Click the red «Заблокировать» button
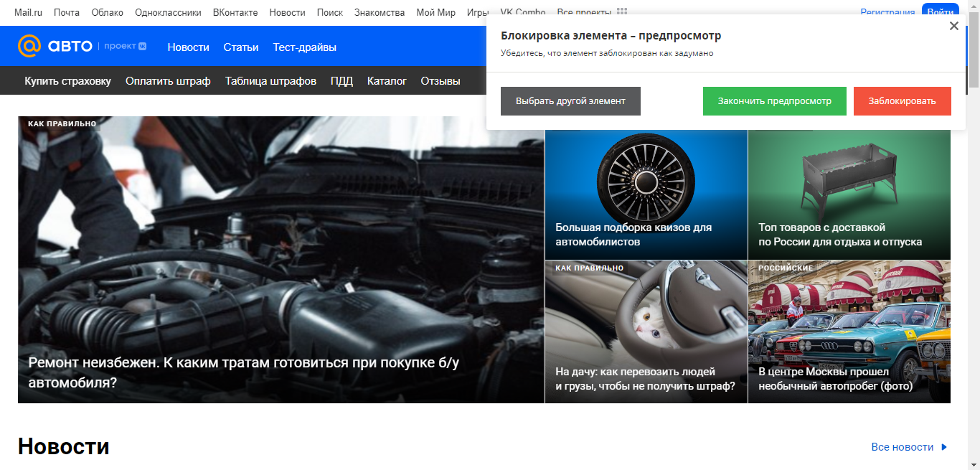The image size is (980, 470). pos(902,100)
